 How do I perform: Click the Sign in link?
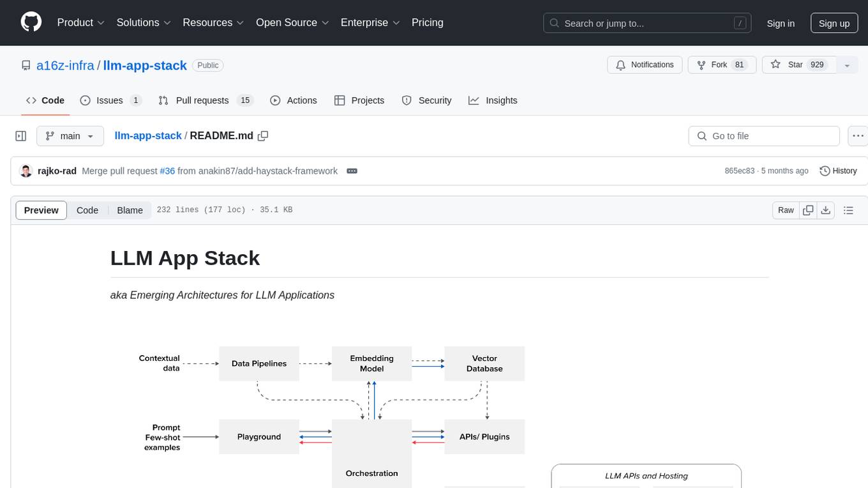781,23
